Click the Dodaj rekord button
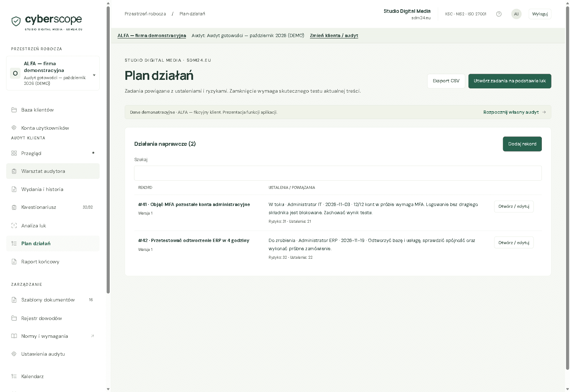 522,144
